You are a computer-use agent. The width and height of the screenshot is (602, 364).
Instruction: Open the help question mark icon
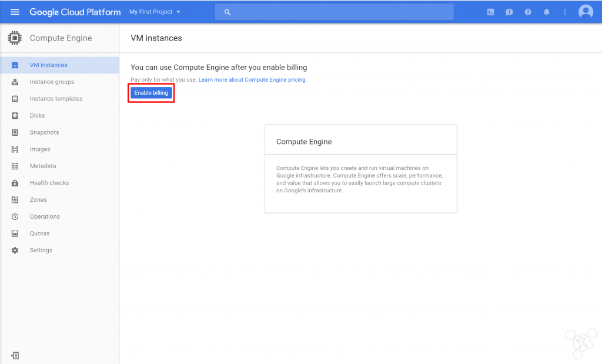click(x=528, y=12)
